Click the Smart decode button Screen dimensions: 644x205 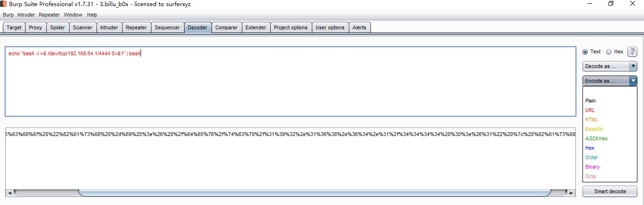[610, 191]
